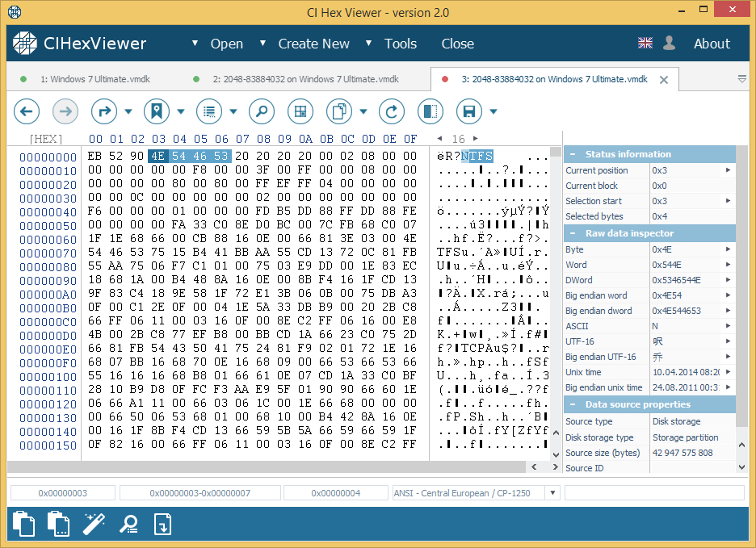Click the bookmark toolbar icon
The height and width of the screenshot is (548, 756).
coord(157,112)
